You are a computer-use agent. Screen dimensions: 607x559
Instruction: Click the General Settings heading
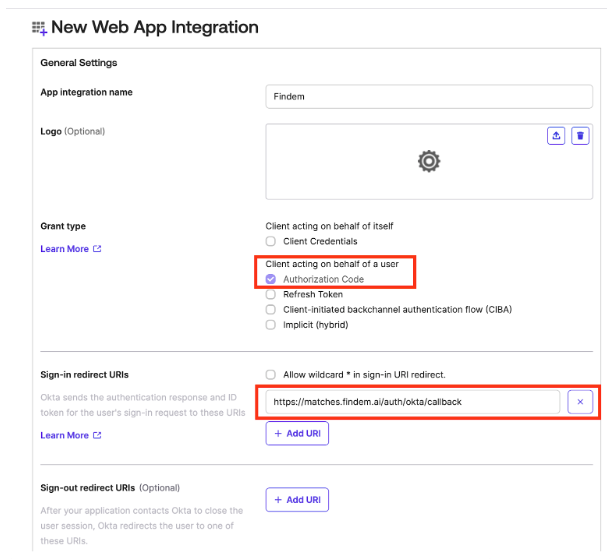coord(79,63)
